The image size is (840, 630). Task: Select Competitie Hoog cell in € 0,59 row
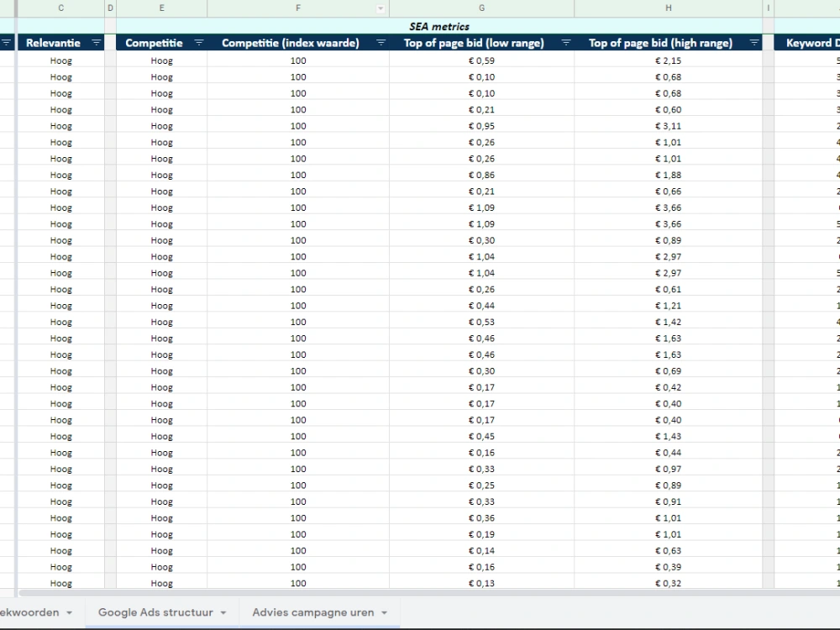(x=161, y=60)
